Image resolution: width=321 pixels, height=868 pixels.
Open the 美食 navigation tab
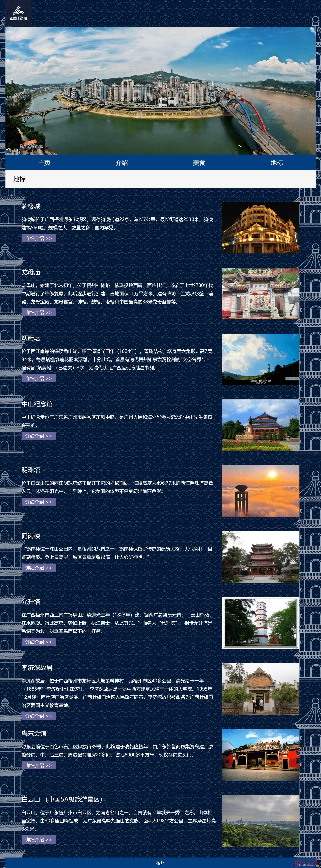pos(199,163)
